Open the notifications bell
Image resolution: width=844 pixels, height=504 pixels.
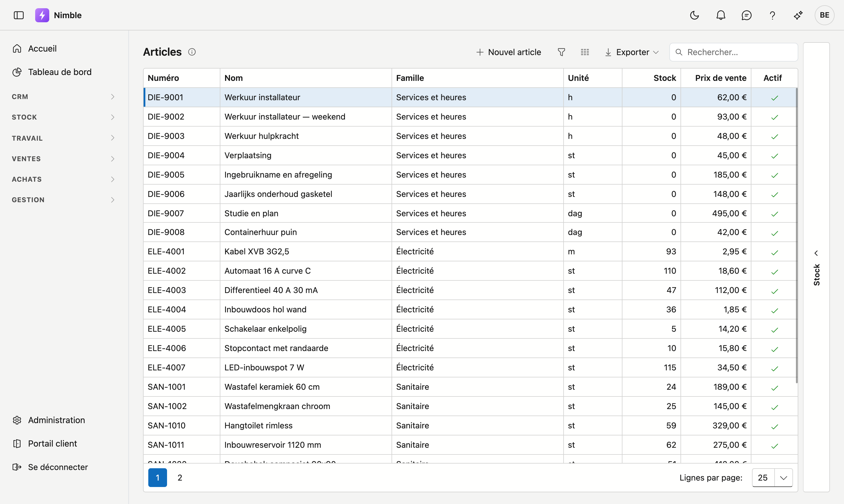720,15
